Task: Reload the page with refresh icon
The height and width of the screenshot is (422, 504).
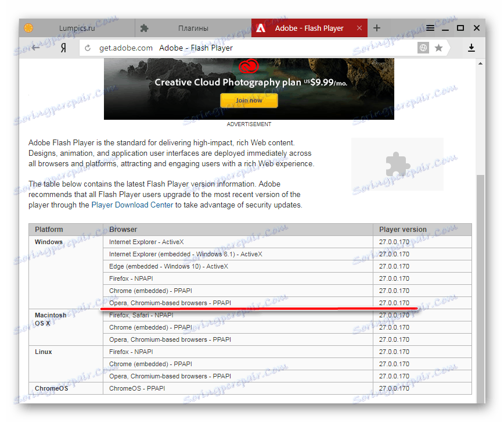Action: (x=88, y=48)
